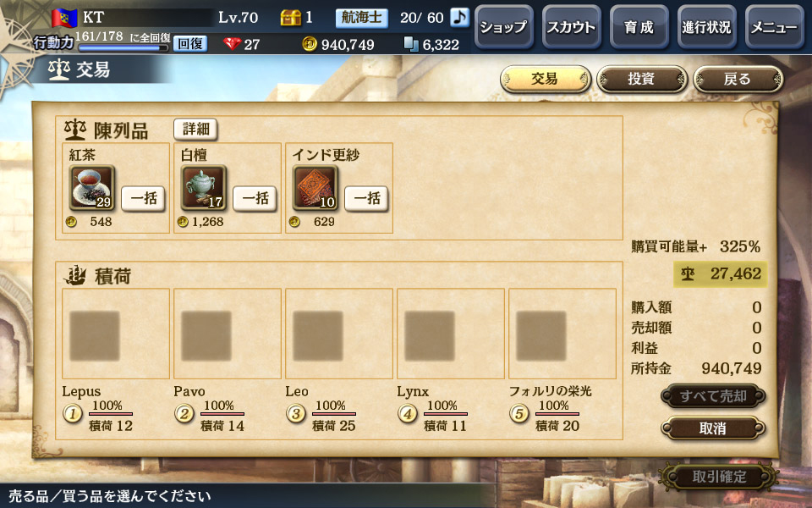Click the 回復 recover action points button
The image size is (812, 508).
190,44
